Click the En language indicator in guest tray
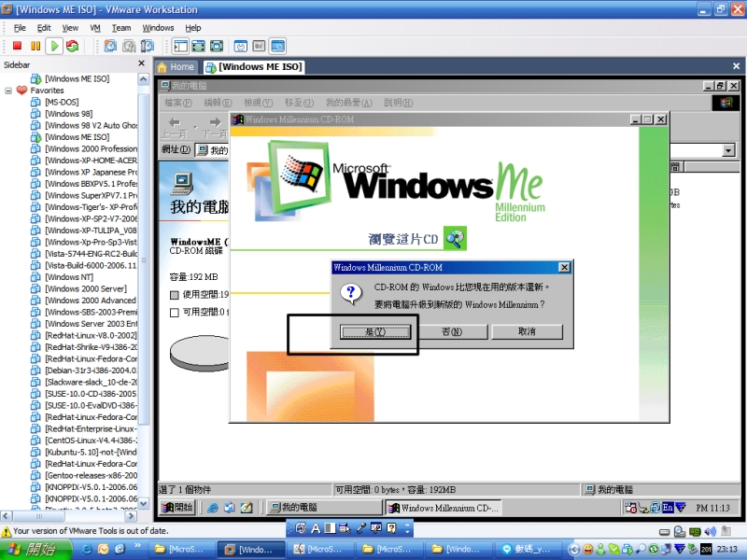Viewport: 747px width, 560px height. pos(668,508)
